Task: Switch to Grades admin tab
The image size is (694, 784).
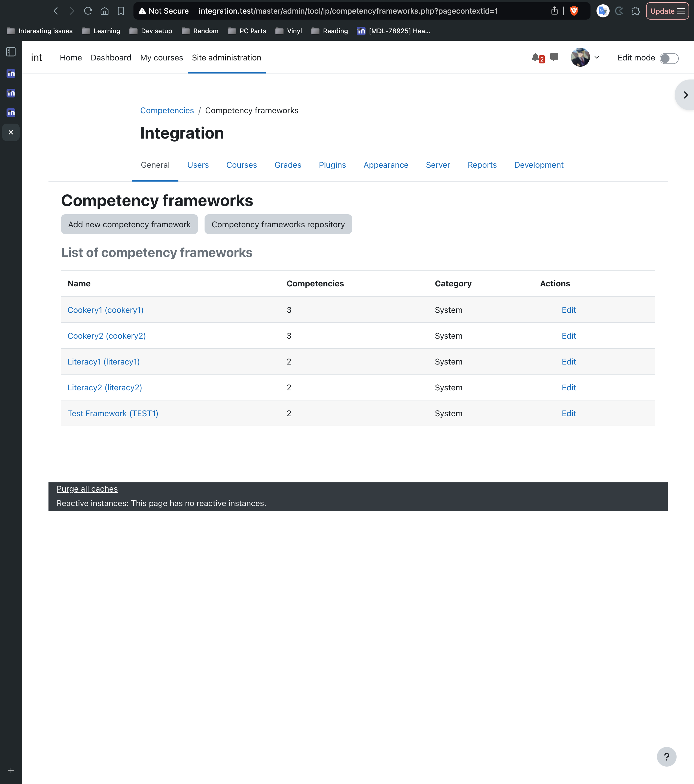Action: pos(288,165)
